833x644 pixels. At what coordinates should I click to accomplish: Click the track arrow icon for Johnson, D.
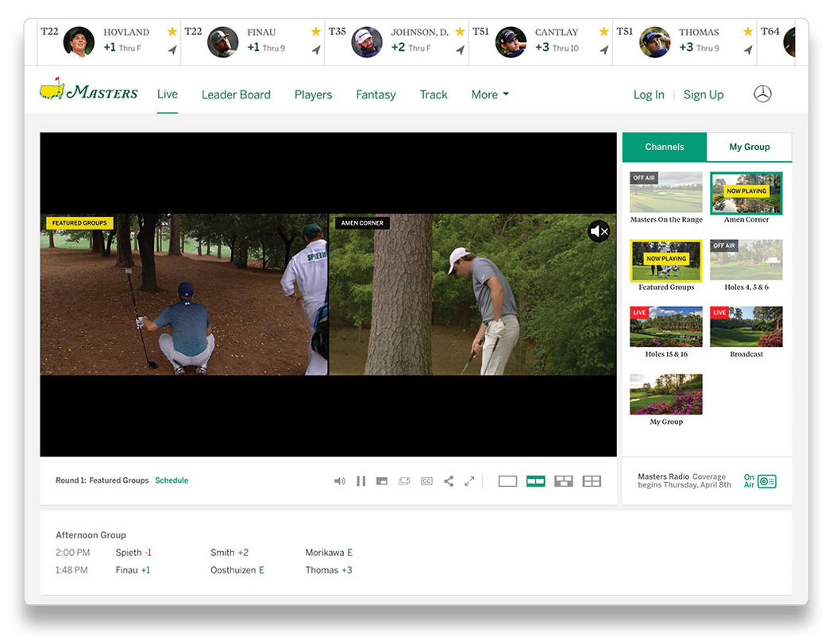pyautogui.click(x=461, y=50)
